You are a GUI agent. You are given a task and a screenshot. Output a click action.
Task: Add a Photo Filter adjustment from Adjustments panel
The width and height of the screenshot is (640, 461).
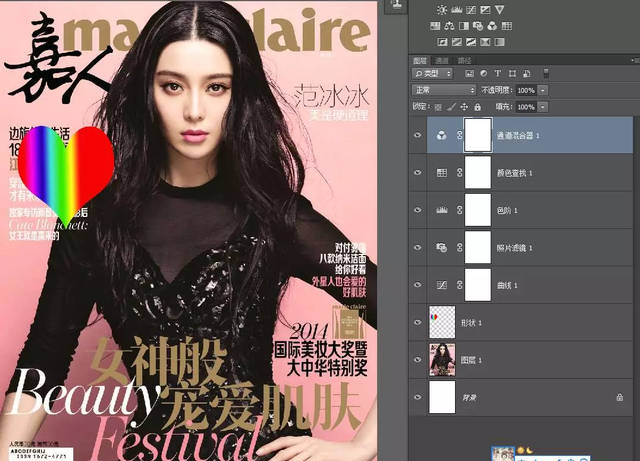pos(478,26)
